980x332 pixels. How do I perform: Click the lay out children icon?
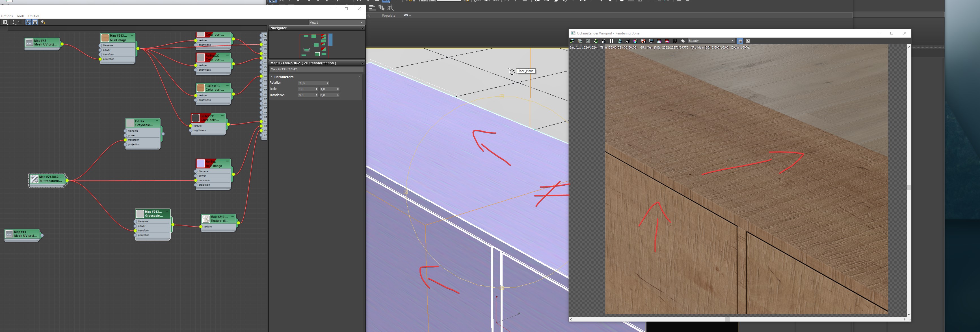(x=20, y=22)
